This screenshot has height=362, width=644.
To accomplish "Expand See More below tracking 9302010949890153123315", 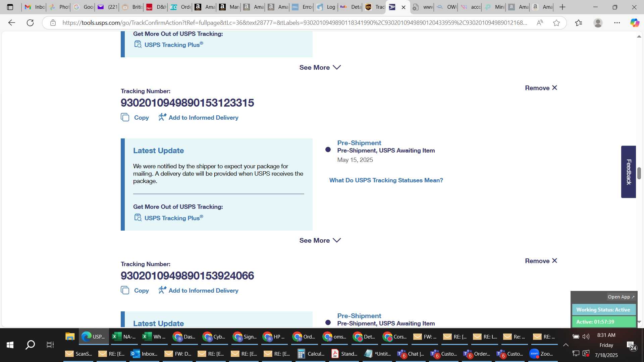I will 320,240.
